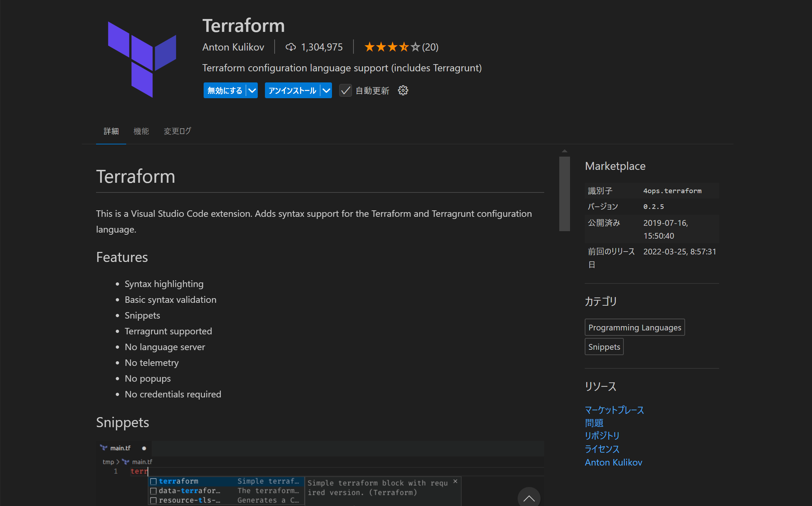The height and width of the screenshot is (506, 812).
Task: Click 'No language server' list item
Action: click(x=165, y=347)
